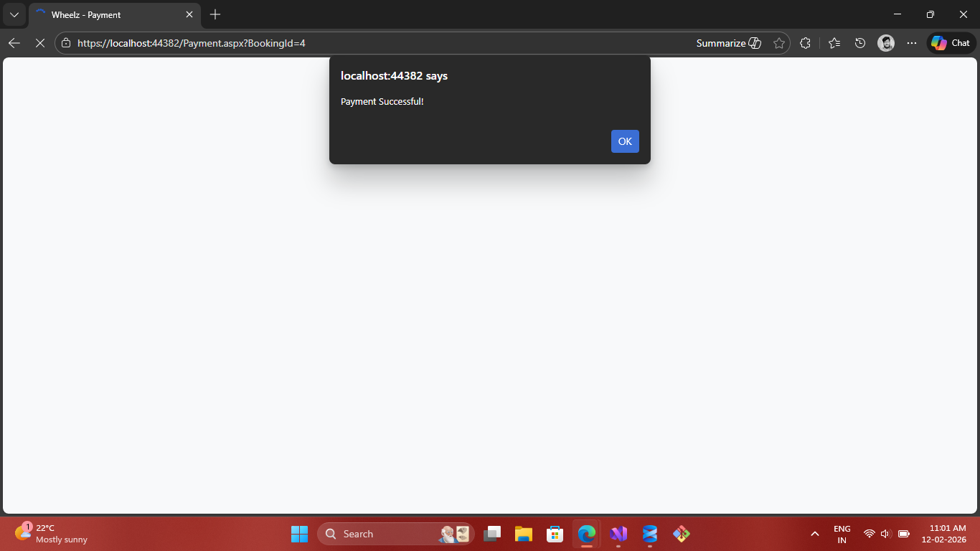Screen dimensions: 980x551
Task: Click Summarize in the address bar
Action: coord(728,43)
